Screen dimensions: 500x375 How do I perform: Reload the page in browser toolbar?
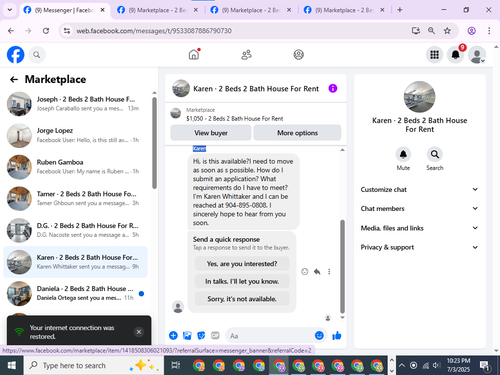click(46, 31)
